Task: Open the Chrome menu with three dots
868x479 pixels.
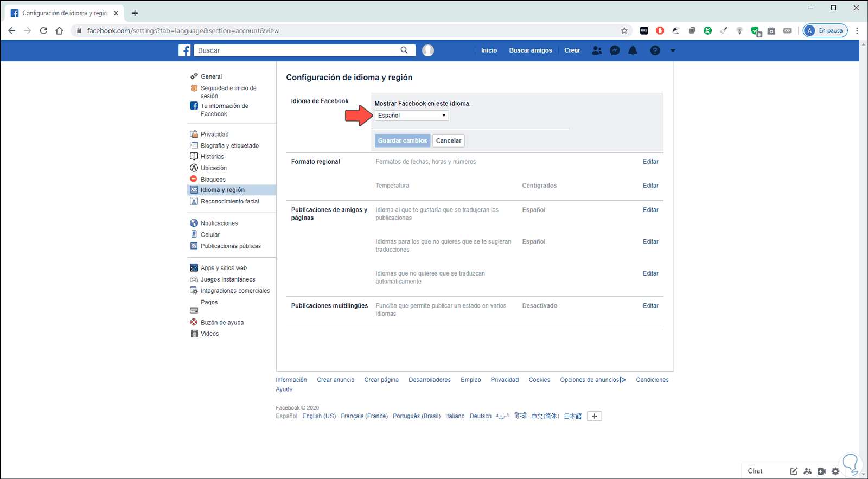Action: tap(857, 30)
